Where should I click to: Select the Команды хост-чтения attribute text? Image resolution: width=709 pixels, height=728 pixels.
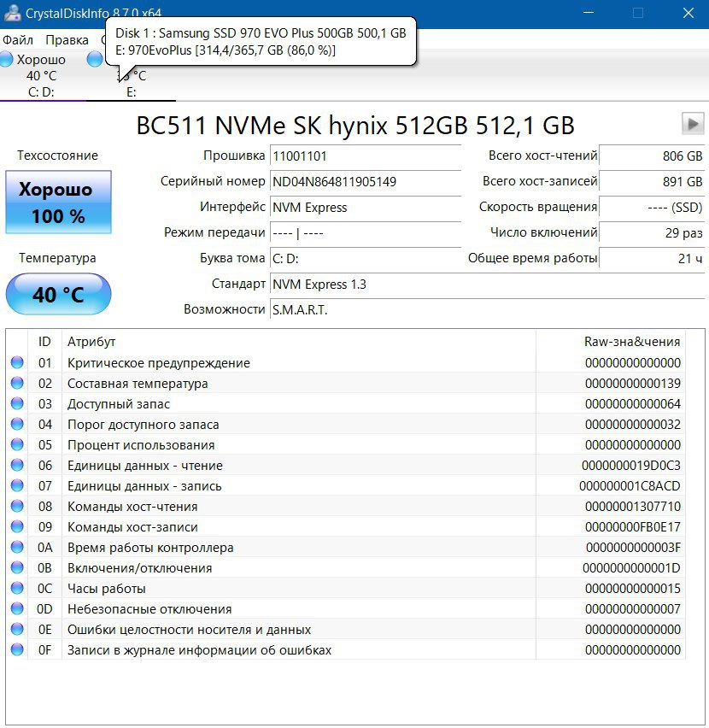click(x=132, y=507)
